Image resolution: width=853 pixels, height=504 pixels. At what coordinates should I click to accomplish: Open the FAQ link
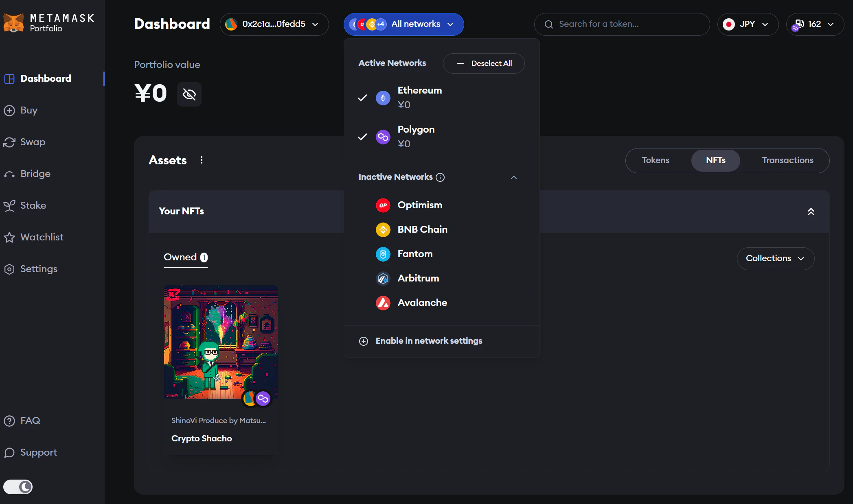31,421
